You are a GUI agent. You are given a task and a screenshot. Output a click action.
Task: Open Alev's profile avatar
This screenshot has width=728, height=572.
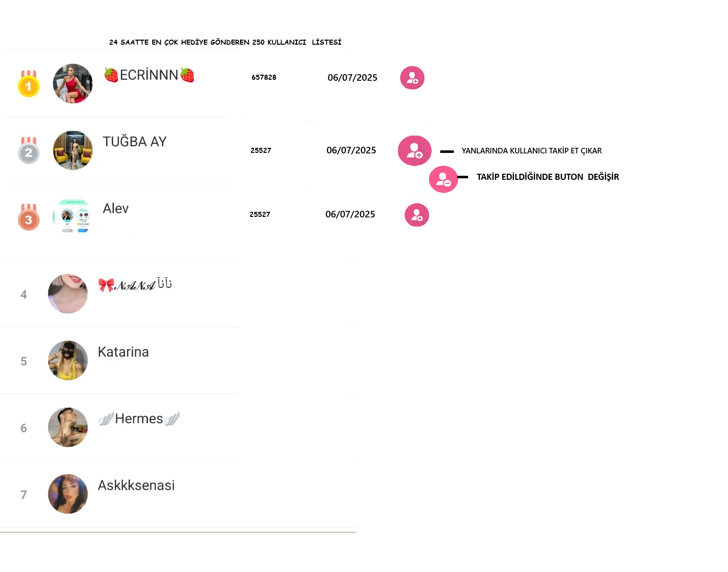[73, 216]
